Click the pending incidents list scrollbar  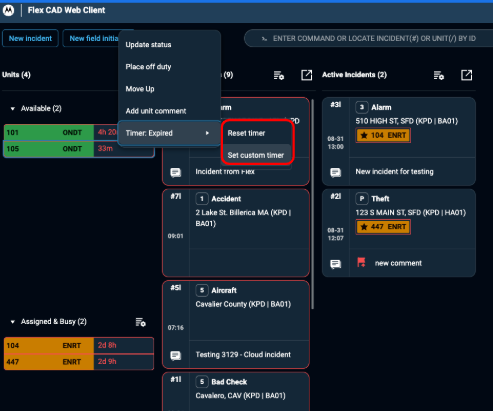click(x=312, y=204)
